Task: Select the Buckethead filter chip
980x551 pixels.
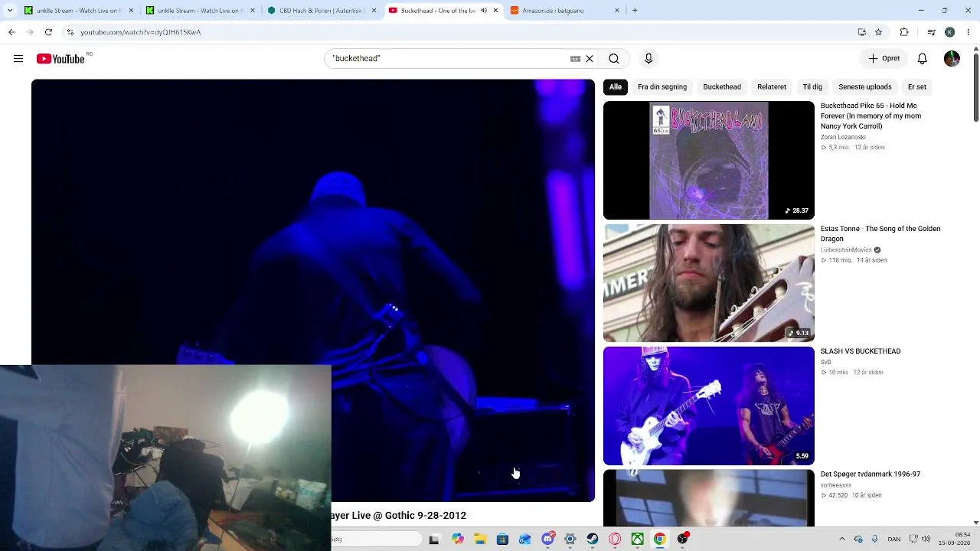Action: (722, 87)
